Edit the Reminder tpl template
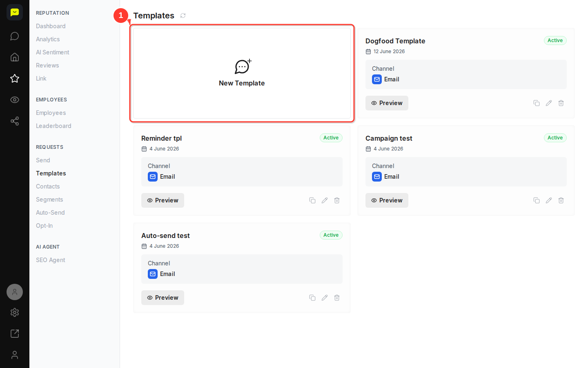 point(325,200)
